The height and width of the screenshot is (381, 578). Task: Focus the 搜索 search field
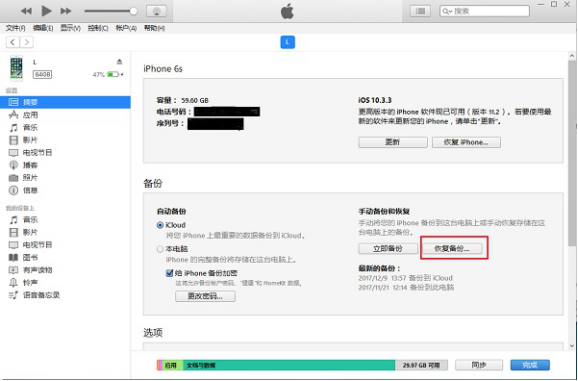[x=484, y=11]
